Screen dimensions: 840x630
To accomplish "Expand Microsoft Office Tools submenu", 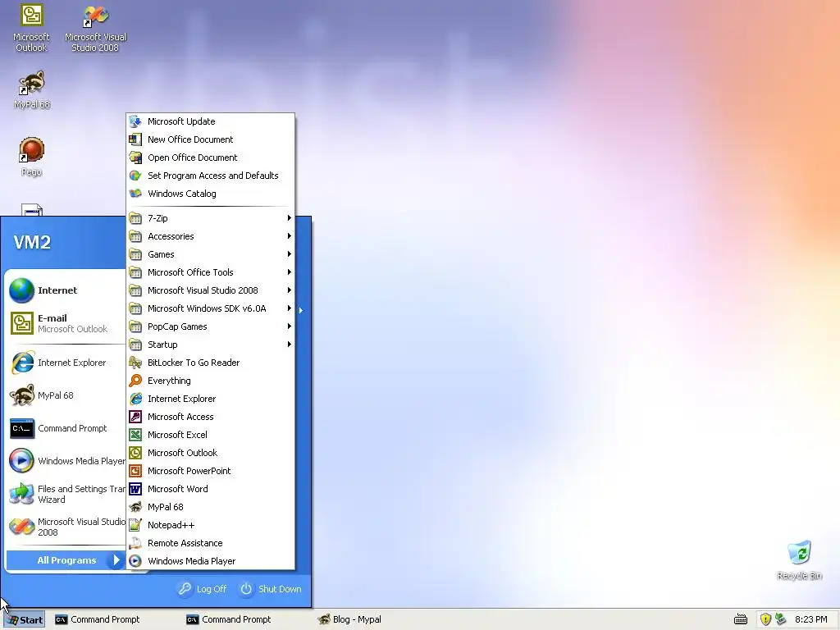I will click(211, 272).
